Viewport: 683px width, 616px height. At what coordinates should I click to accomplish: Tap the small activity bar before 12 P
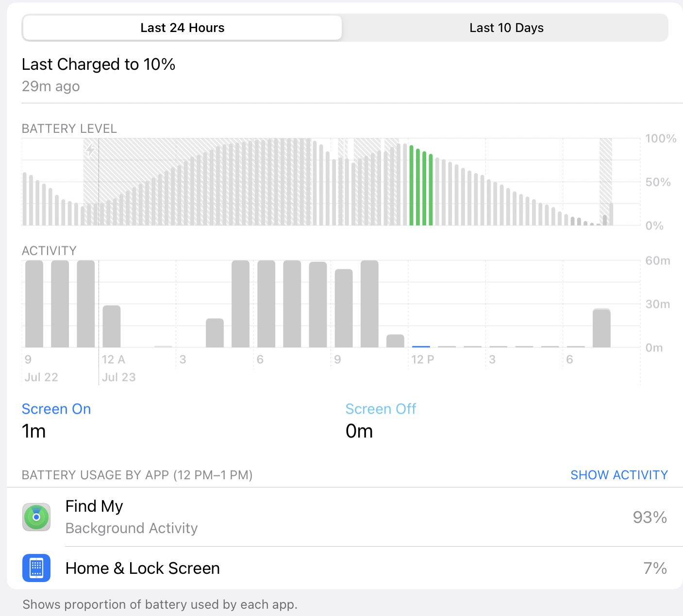pyautogui.click(x=395, y=340)
